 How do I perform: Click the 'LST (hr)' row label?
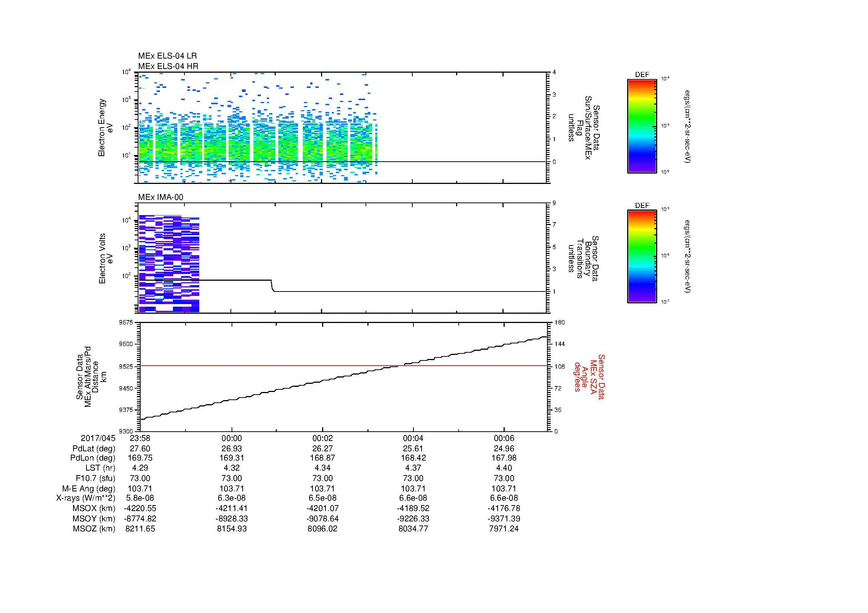pos(100,468)
